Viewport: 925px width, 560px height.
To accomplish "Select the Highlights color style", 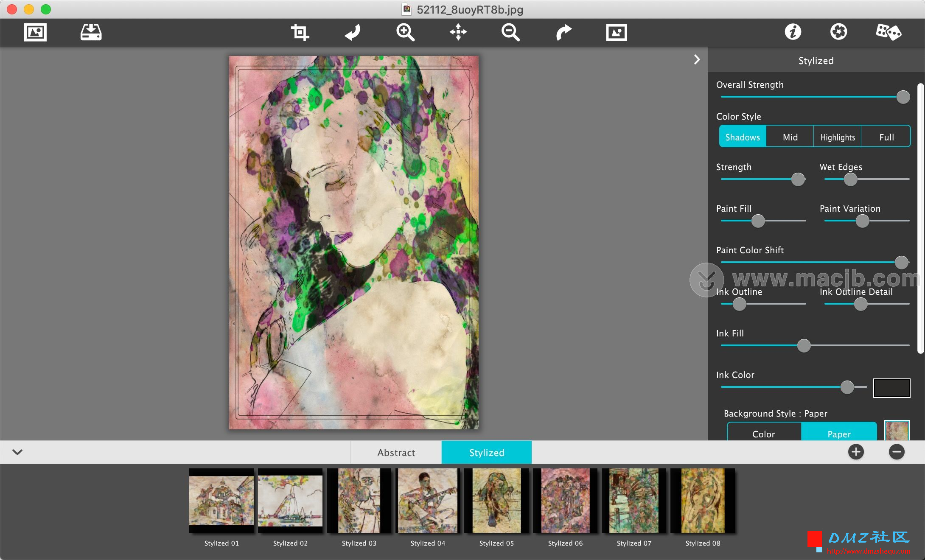I will point(838,137).
